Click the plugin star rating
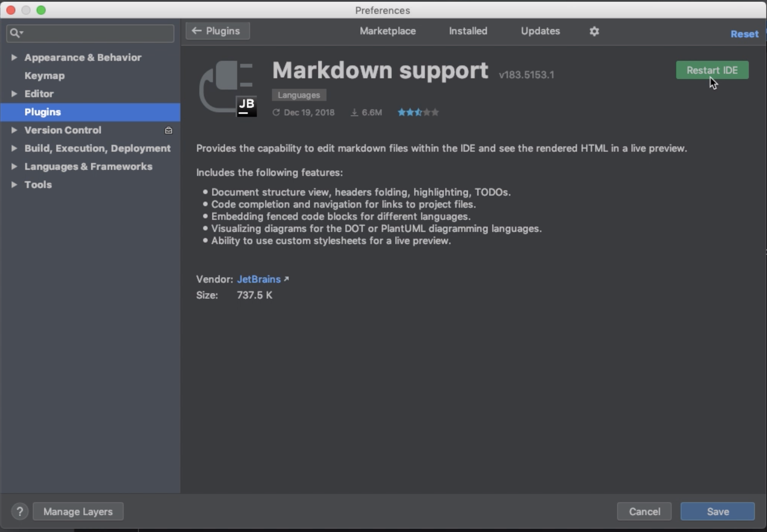This screenshot has width=767, height=532. coord(418,112)
